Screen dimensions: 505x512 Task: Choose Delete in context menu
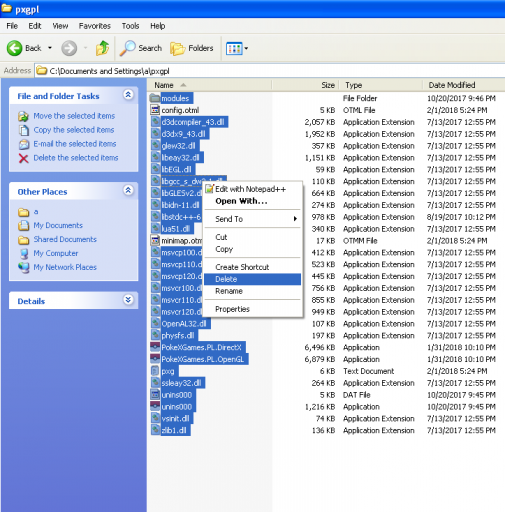(x=253, y=279)
